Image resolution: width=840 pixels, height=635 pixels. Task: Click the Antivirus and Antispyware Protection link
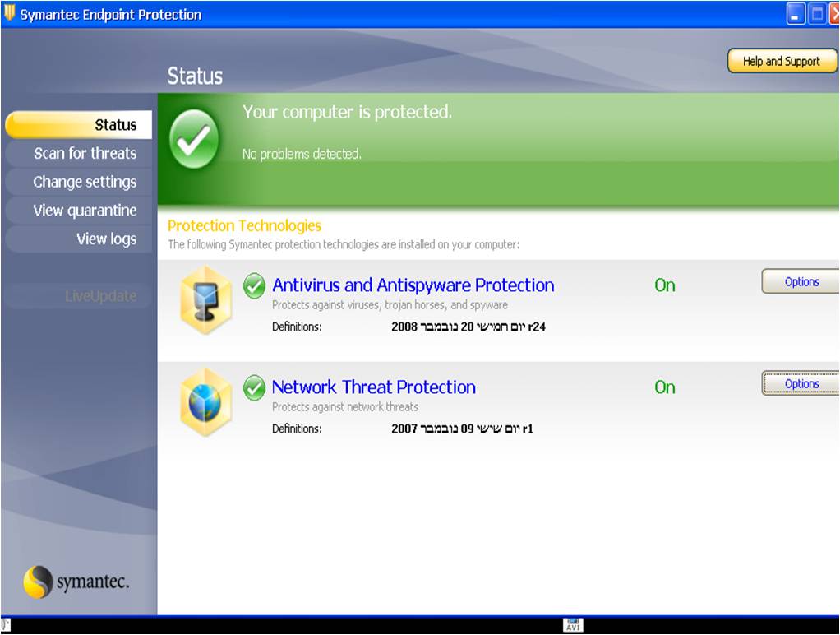(413, 285)
